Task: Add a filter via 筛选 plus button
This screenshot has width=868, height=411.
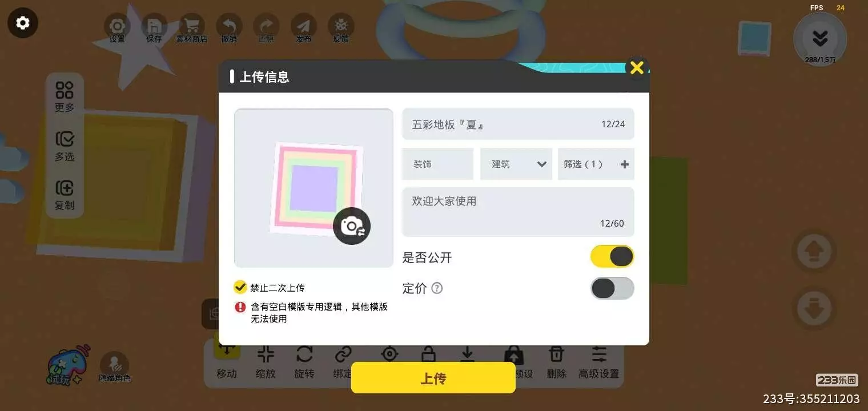Action: [624, 164]
